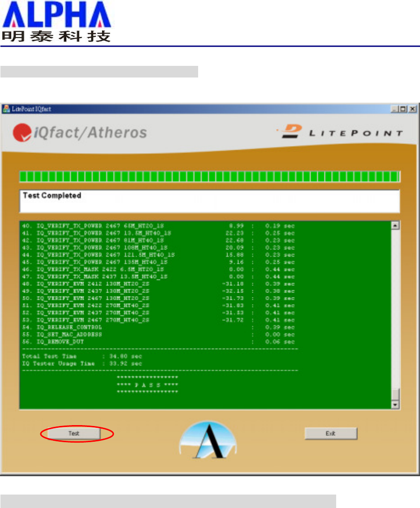The width and height of the screenshot is (420, 508).
Task: Click the LitePoint IQfact title bar icon
Action: [x=6, y=109]
